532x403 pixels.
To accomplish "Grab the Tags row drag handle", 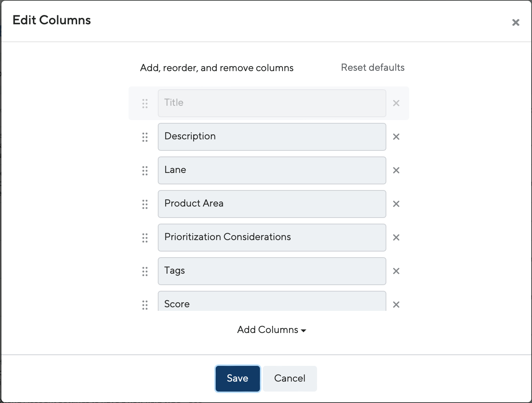I will (145, 271).
